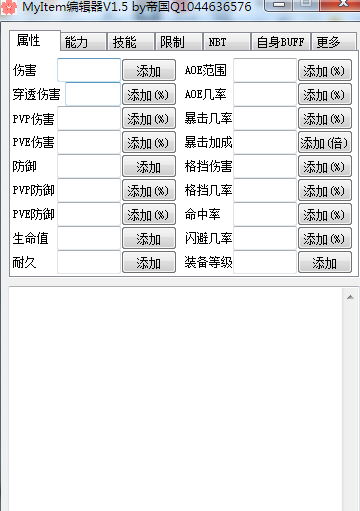360x511 pixels.
Task: Click 添加(%) button for PVE伤害
Action: click(x=149, y=142)
